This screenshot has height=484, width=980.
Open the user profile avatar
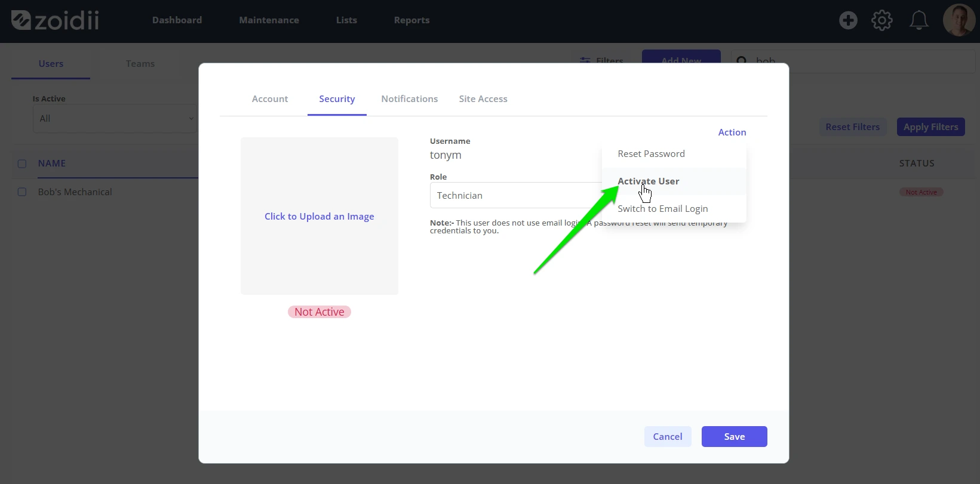[959, 20]
